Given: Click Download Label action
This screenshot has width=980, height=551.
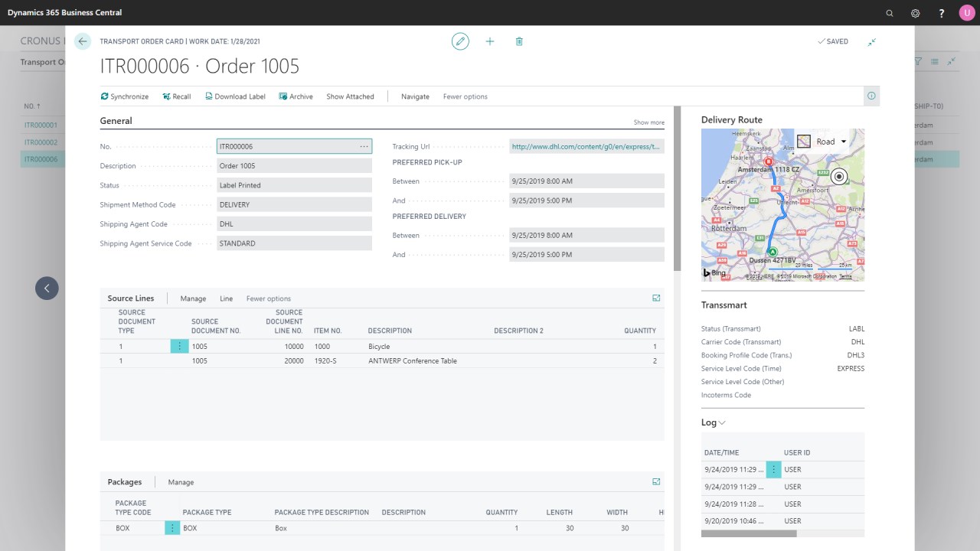Looking at the screenshot, I should (235, 96).
